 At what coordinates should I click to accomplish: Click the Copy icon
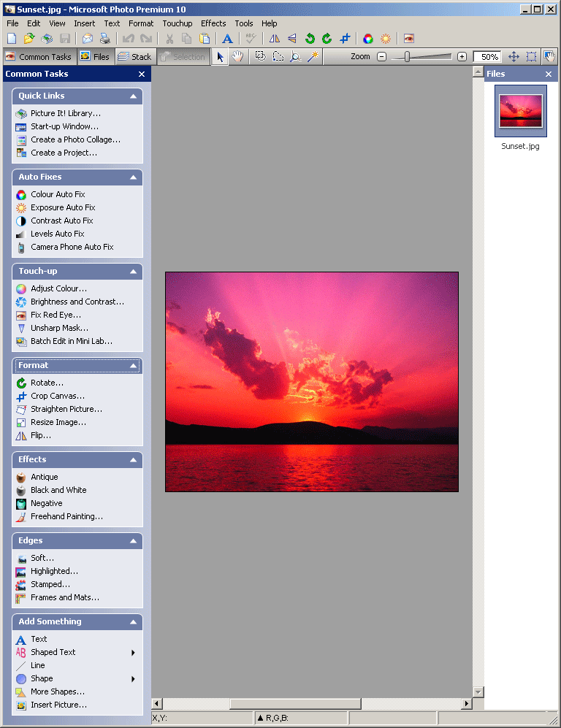click(x=187, y=39)
